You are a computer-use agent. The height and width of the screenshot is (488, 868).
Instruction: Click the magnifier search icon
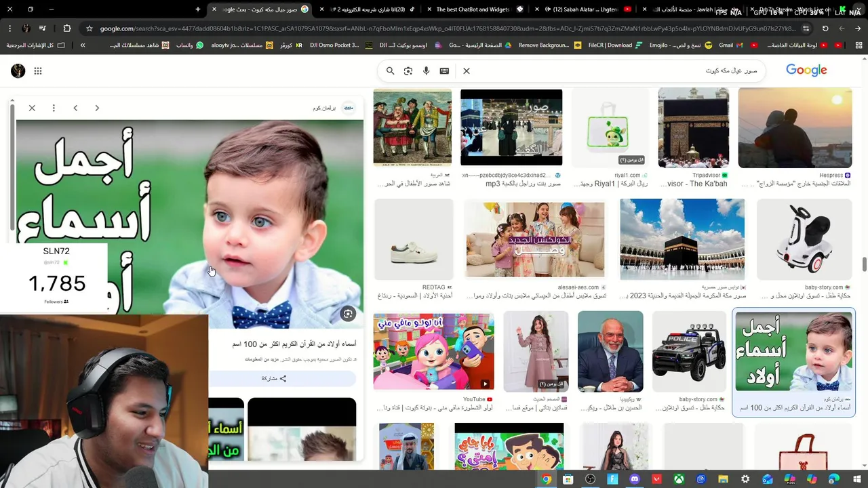[x=390, y=70]
